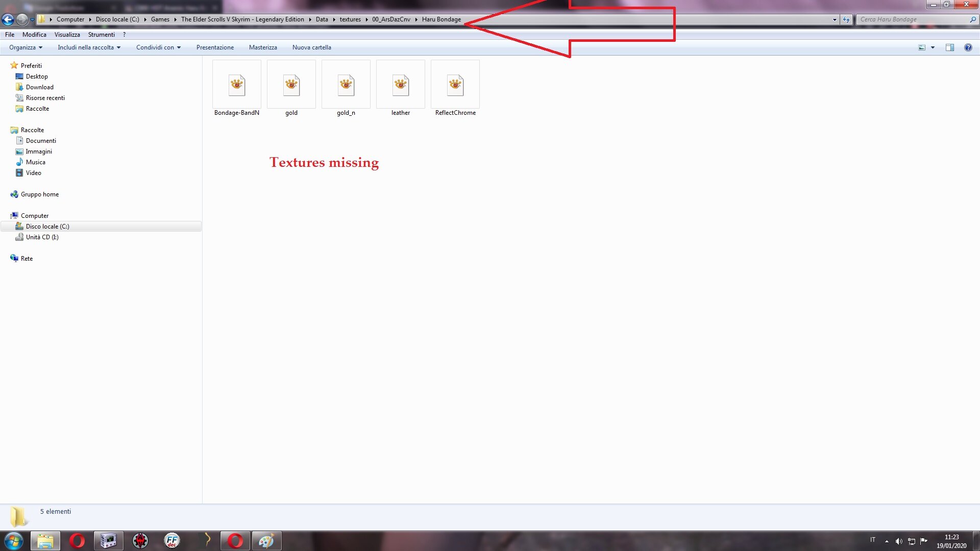This screenshot has height=551, width=980.
Task: Click the FF dec taskbar icon
Action: point(172,541)
